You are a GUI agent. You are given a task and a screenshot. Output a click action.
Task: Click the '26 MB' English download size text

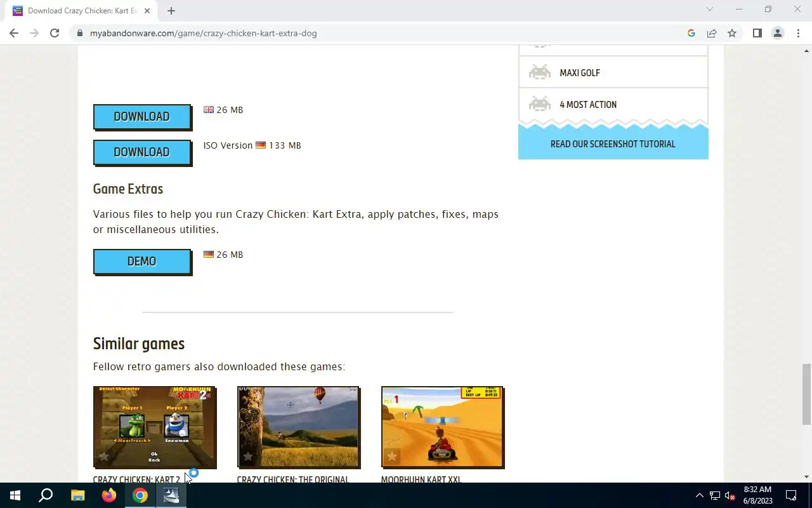click(x=230, y=110)
